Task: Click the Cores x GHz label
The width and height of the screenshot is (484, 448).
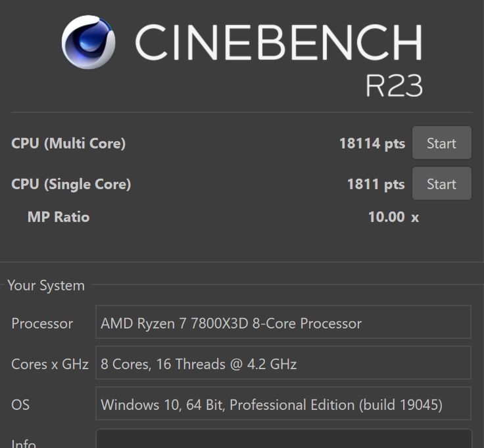Action: pyautogui.click(x=50, y=364)
